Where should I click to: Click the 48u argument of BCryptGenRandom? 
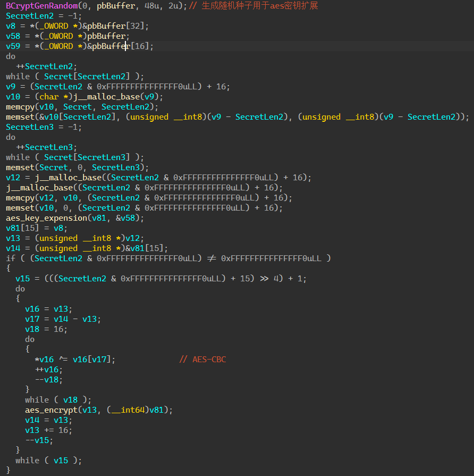(143, 6)
